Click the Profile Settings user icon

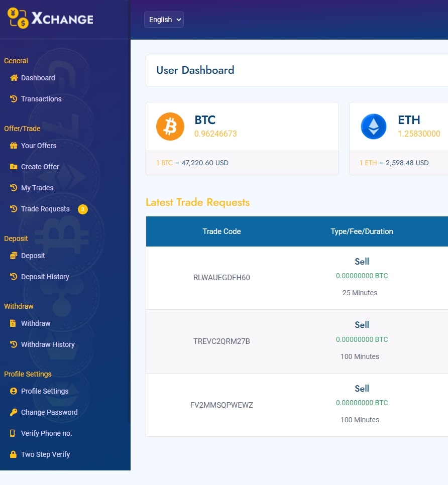13,391
